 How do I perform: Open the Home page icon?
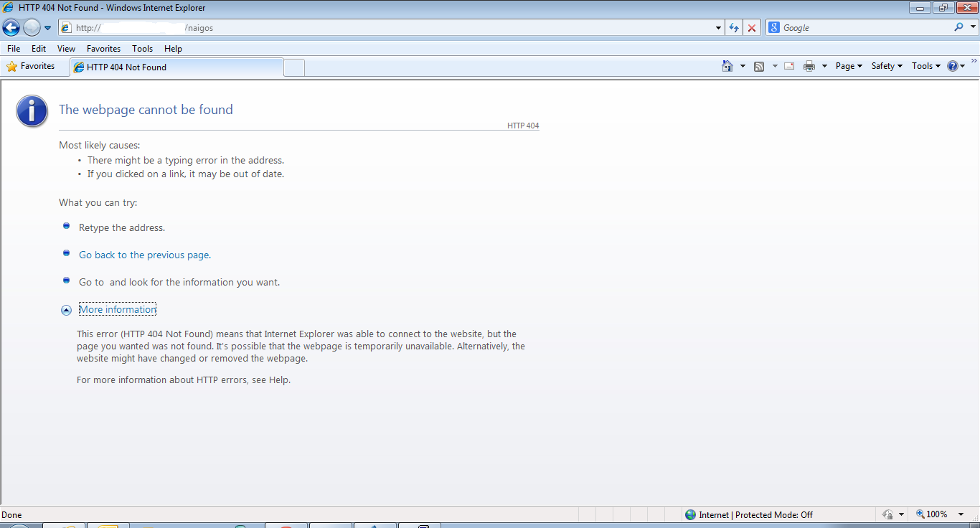[727, 66]
